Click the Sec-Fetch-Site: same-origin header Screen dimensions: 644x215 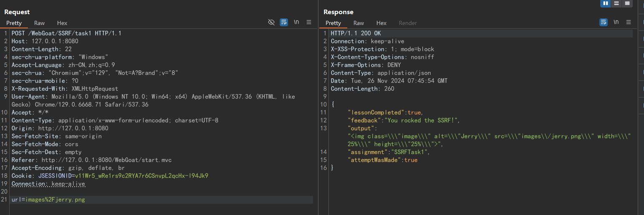pos(56,136)
